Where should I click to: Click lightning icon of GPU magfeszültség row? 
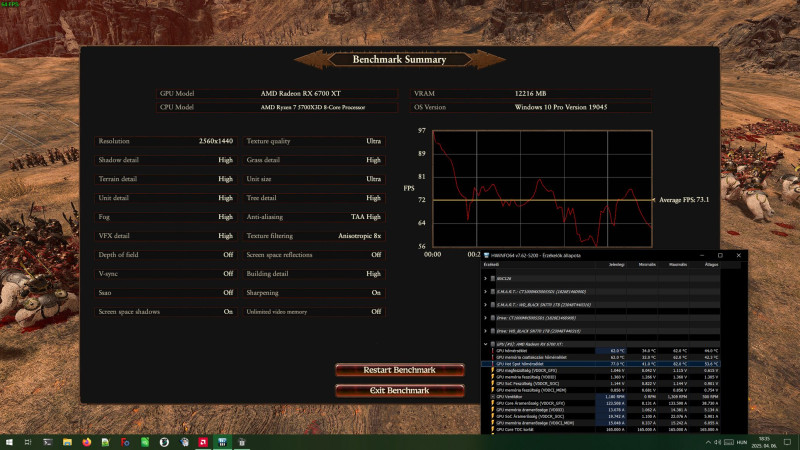pyautogui.click(x=493, y=370)
